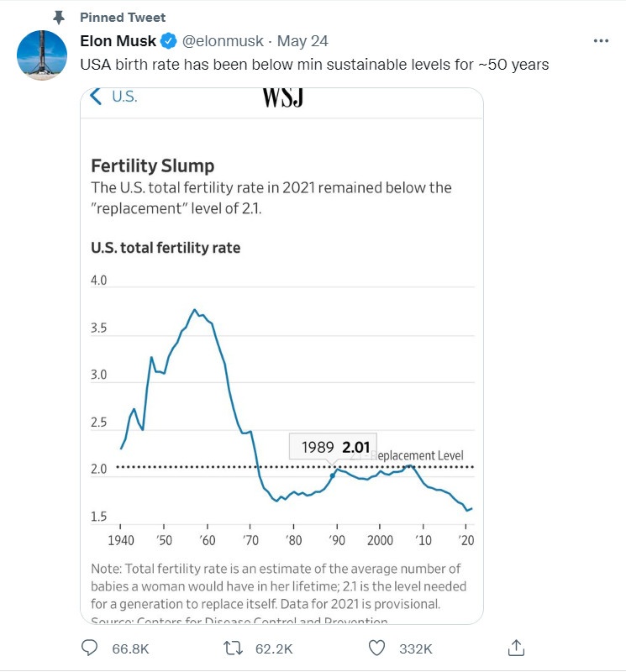Click the pinned tweet pin icon
The image size is (626, 672).
59,17
